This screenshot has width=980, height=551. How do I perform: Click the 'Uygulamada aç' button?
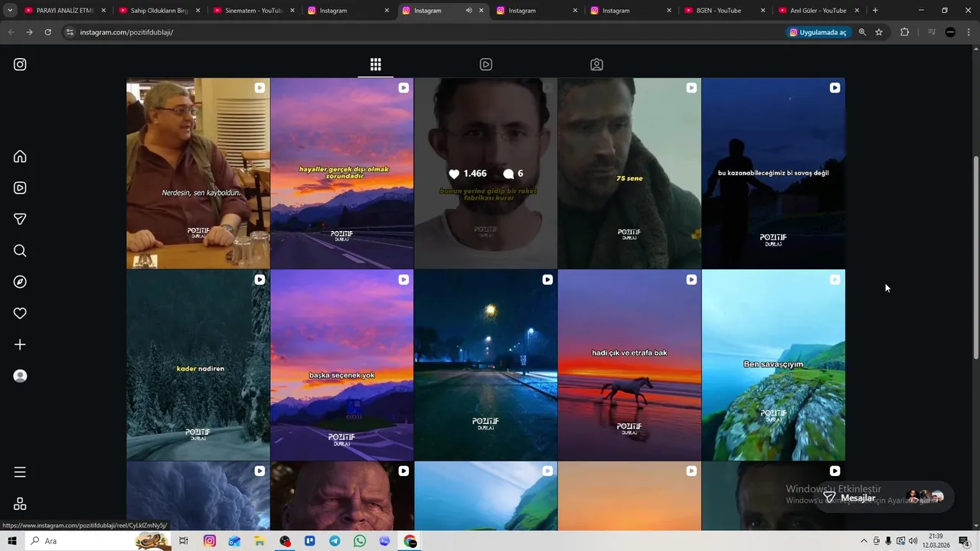click(818, 32)
